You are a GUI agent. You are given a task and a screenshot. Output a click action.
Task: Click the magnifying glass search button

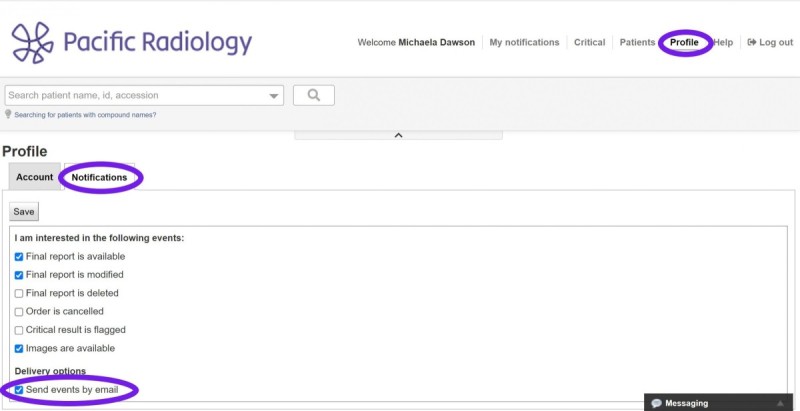[313, 95]
